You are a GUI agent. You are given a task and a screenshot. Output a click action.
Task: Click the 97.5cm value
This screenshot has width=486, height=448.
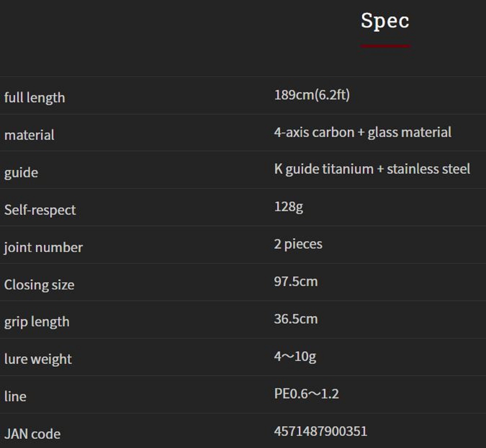coord(296,282)
